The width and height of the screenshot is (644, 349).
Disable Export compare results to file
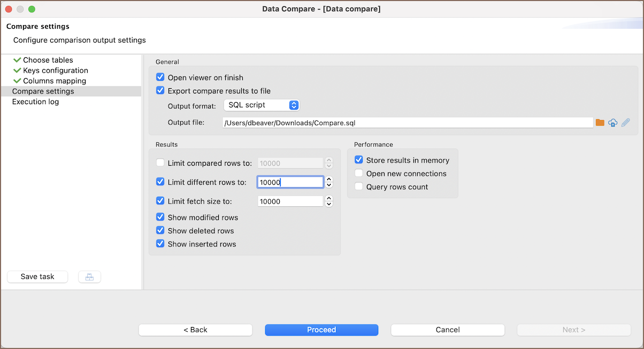(x=160, y=91)
